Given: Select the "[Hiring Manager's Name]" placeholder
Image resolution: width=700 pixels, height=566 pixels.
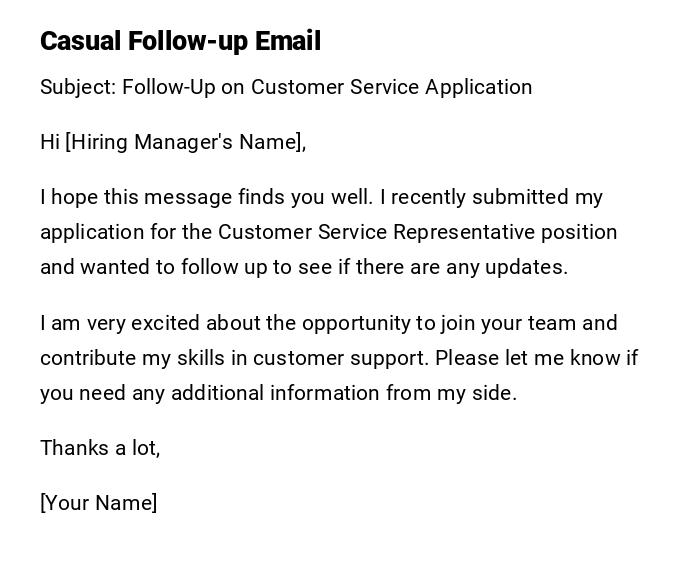Looking at the screenshot, I should tap(185, 142).
